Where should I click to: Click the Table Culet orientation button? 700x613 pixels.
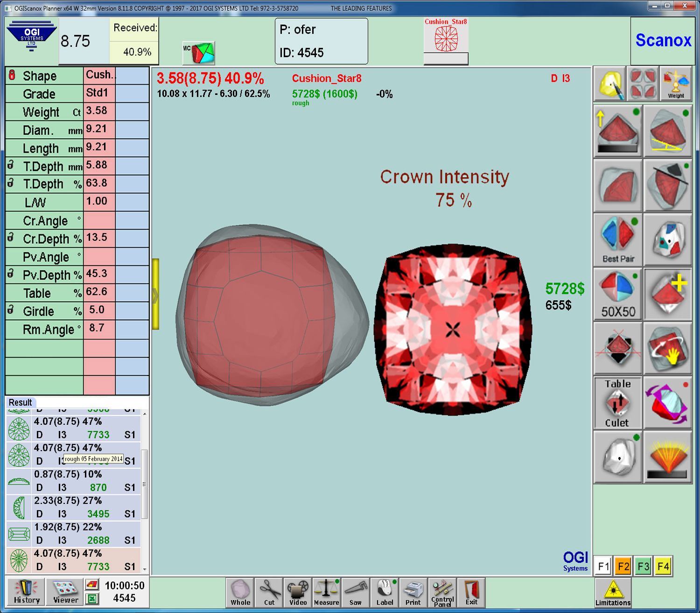tap(617, 403)
